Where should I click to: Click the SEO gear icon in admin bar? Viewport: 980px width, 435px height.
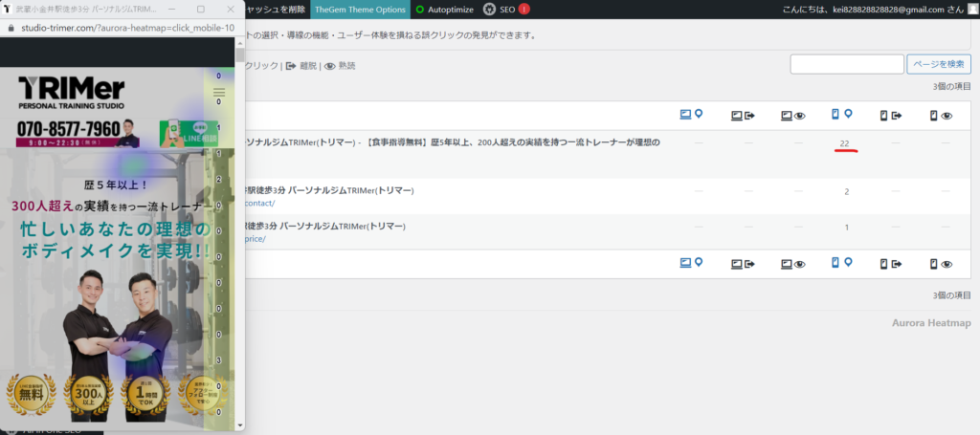[x=490, y=10]
